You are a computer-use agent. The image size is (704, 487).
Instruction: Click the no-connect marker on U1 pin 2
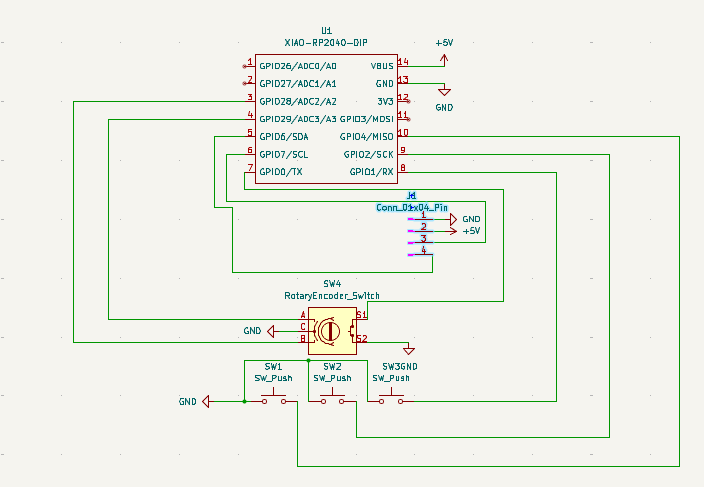coord(244,83)
